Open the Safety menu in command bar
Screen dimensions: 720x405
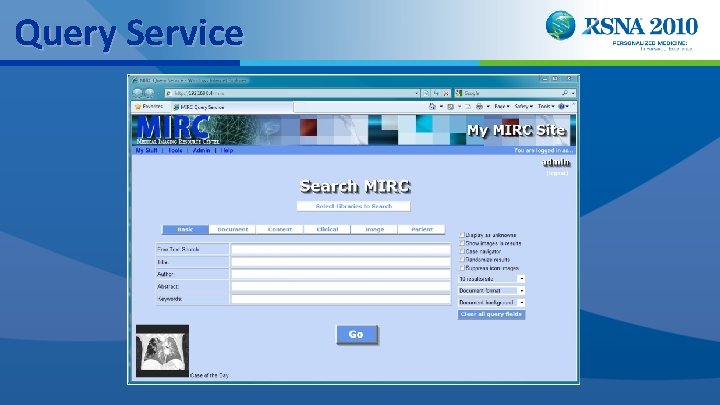click(523, 107)
